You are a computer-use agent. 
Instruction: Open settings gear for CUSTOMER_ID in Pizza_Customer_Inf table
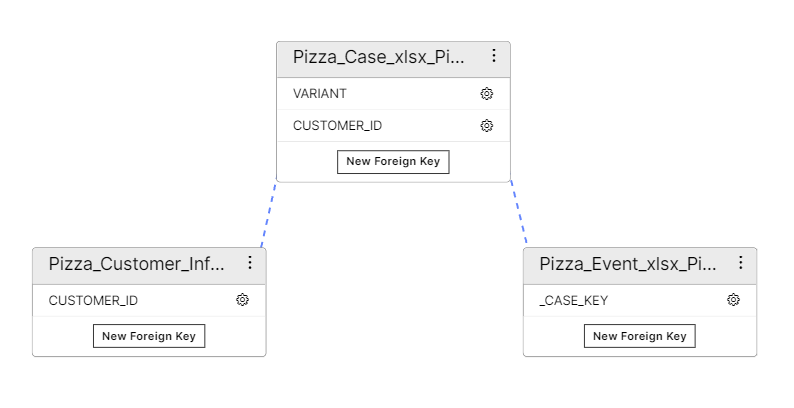tap(242, 300)
